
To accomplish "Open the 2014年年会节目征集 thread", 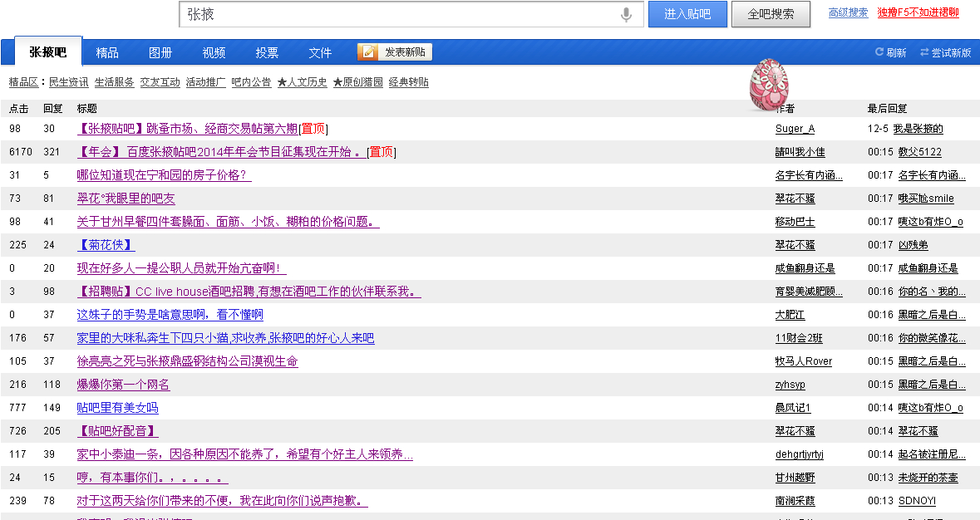I will pyautogui.click(x=222, y=152).
